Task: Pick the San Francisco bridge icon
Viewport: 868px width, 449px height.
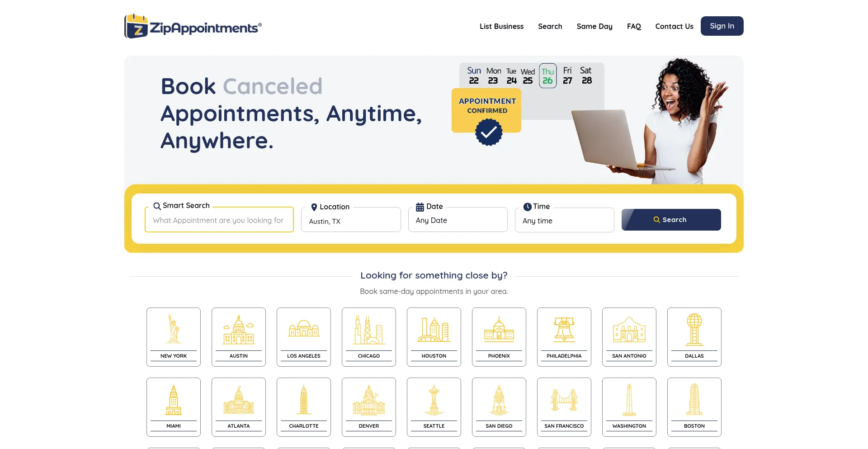Action: pos(564,399)
